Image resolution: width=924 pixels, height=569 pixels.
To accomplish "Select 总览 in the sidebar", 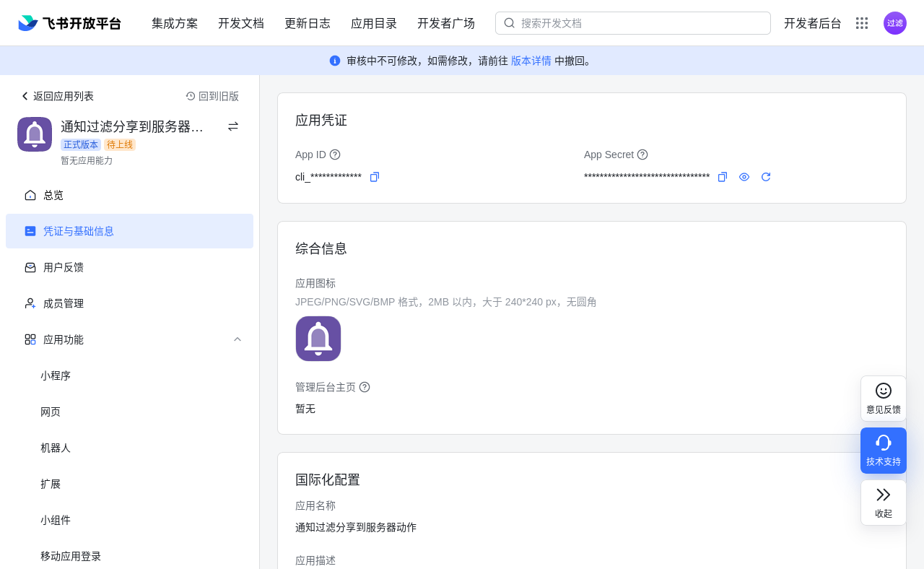I will point(130,195).
